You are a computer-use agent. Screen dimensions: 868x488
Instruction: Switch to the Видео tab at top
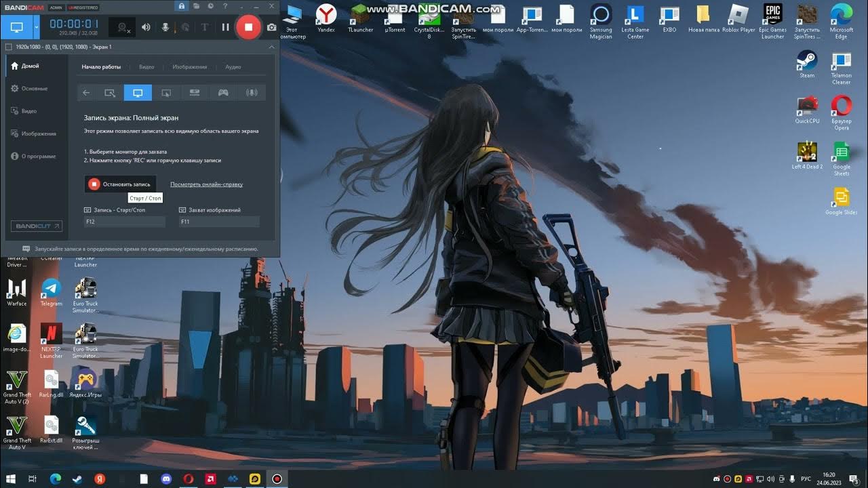click(146, 67)
